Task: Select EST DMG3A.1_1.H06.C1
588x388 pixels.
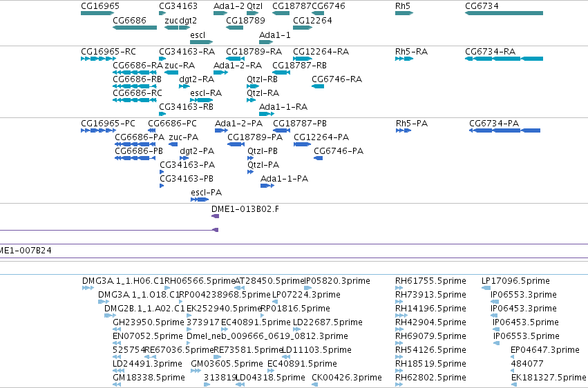Action: [x=88, y=288]
